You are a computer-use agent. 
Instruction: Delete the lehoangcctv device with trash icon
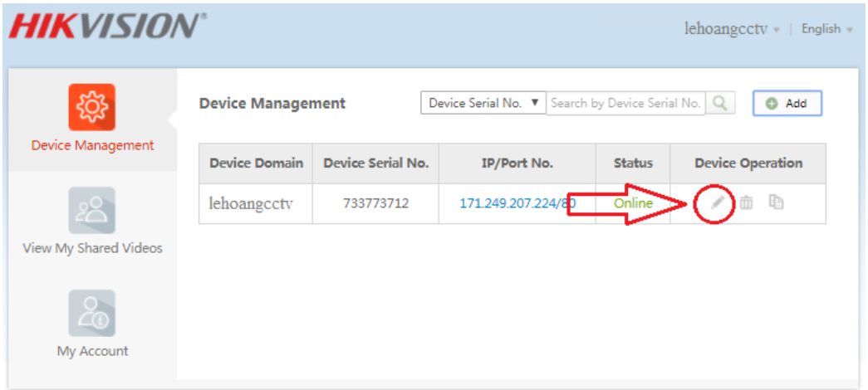coord(747,202)
